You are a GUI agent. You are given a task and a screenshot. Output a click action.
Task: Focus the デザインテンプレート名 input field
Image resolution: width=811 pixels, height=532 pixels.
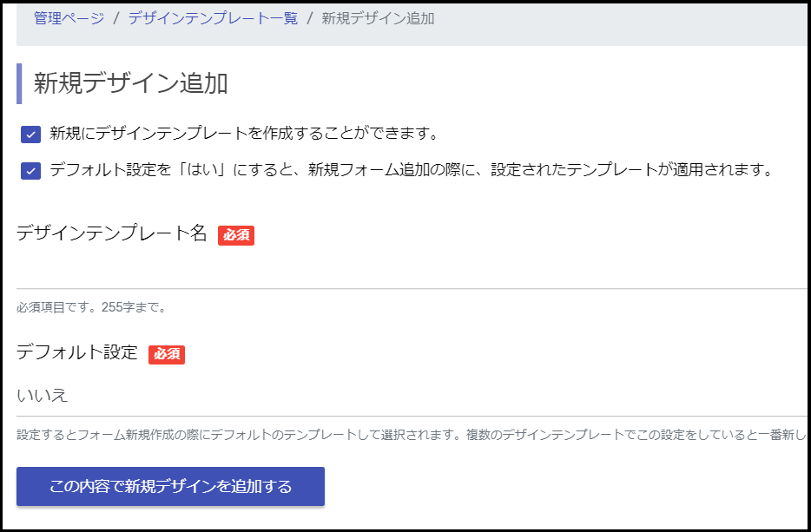click(x=412, y=272)
